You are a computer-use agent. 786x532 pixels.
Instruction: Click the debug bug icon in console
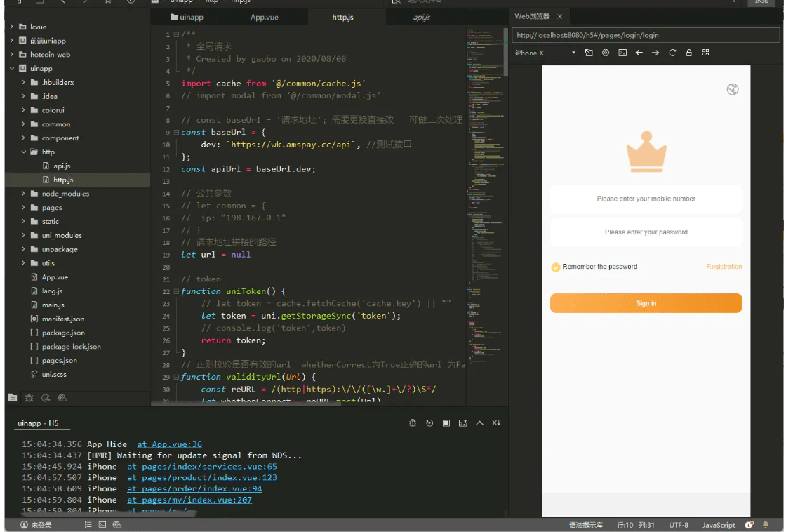click(413, 423)
